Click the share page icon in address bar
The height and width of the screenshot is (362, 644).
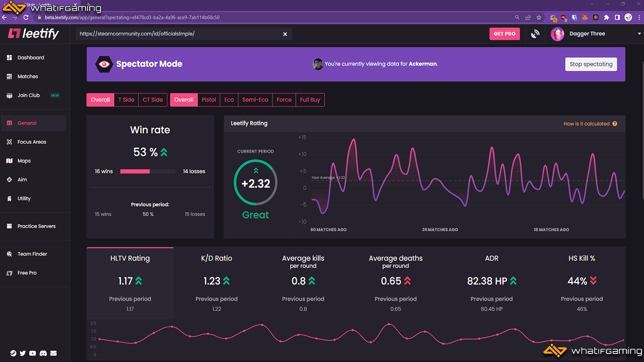tap(528, 17)
